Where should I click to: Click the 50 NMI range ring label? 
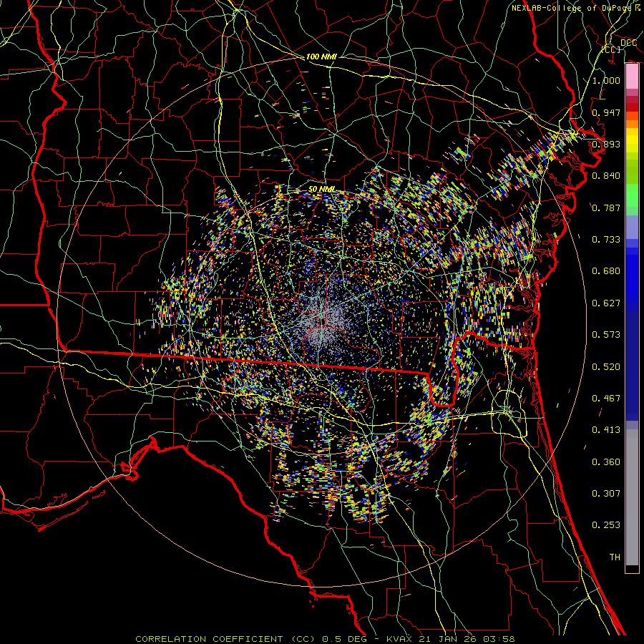[x=321, y=190]
